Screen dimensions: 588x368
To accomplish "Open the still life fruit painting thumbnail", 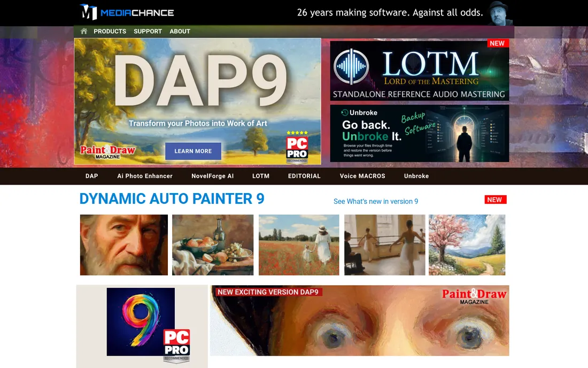I will (x=213, y=244).
